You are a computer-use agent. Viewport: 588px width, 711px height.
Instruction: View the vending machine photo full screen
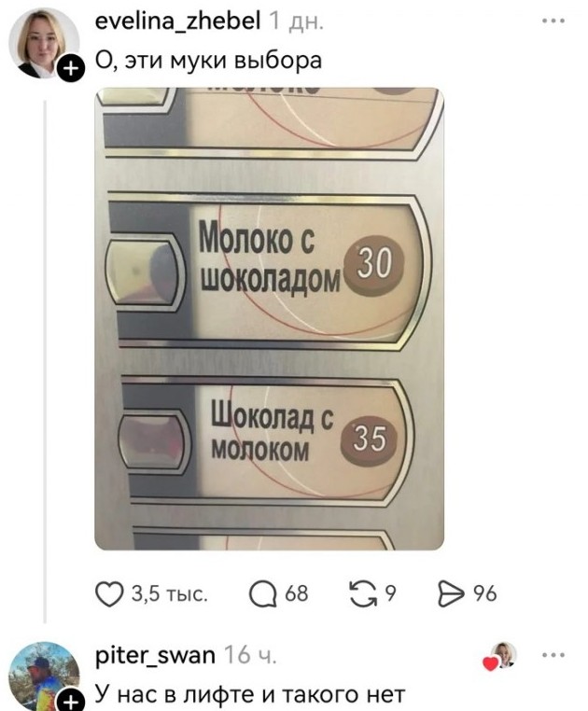(x=269, y=319)
